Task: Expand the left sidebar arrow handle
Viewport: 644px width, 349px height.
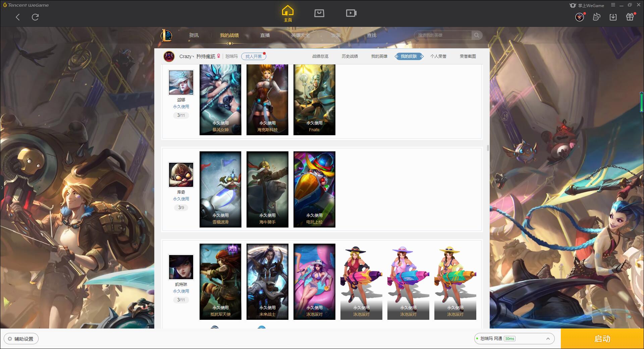Action: 2,188
